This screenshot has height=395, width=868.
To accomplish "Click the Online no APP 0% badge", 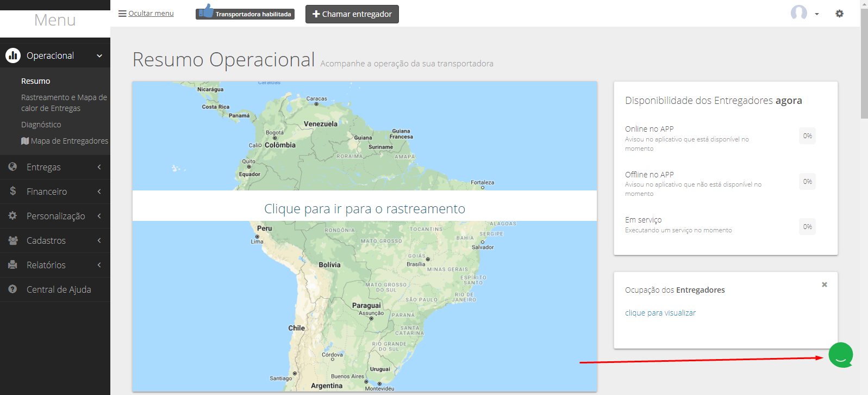I will 808,136.
